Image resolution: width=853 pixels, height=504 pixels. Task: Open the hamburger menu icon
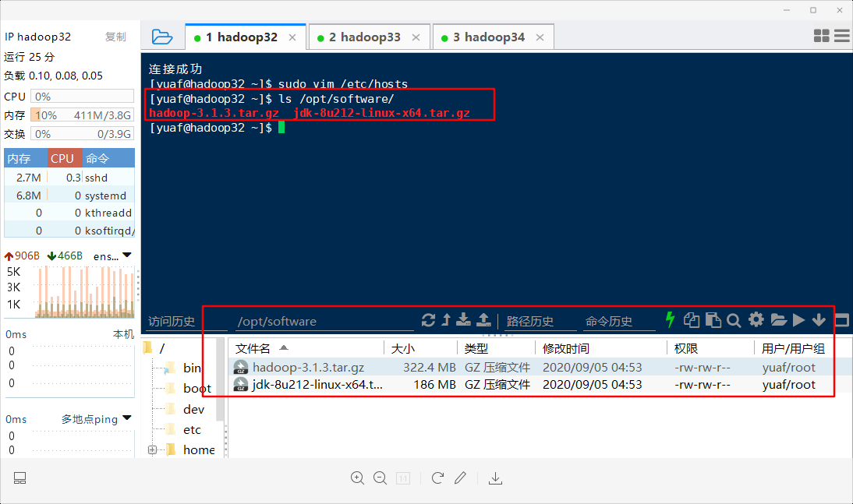[x=842, y=36]
